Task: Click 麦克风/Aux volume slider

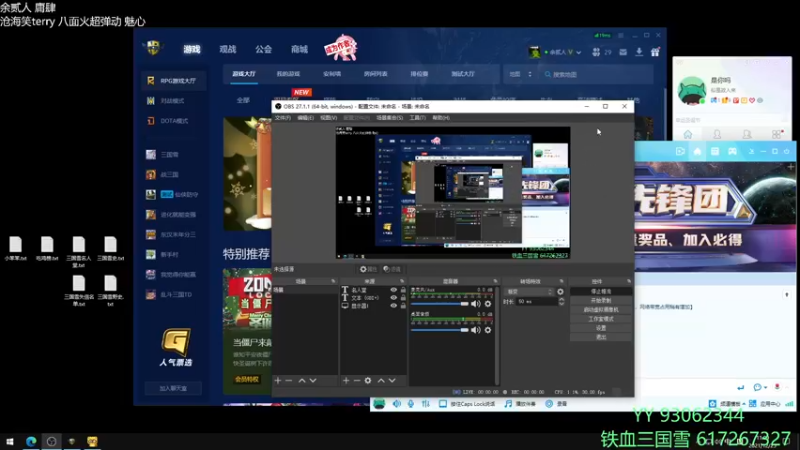Action: (x=439, y=304)
